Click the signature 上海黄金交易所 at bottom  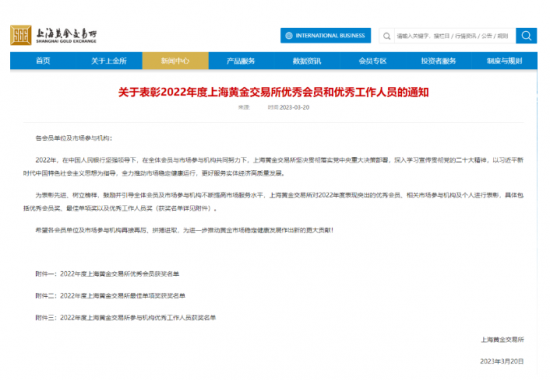click(502, 339)
